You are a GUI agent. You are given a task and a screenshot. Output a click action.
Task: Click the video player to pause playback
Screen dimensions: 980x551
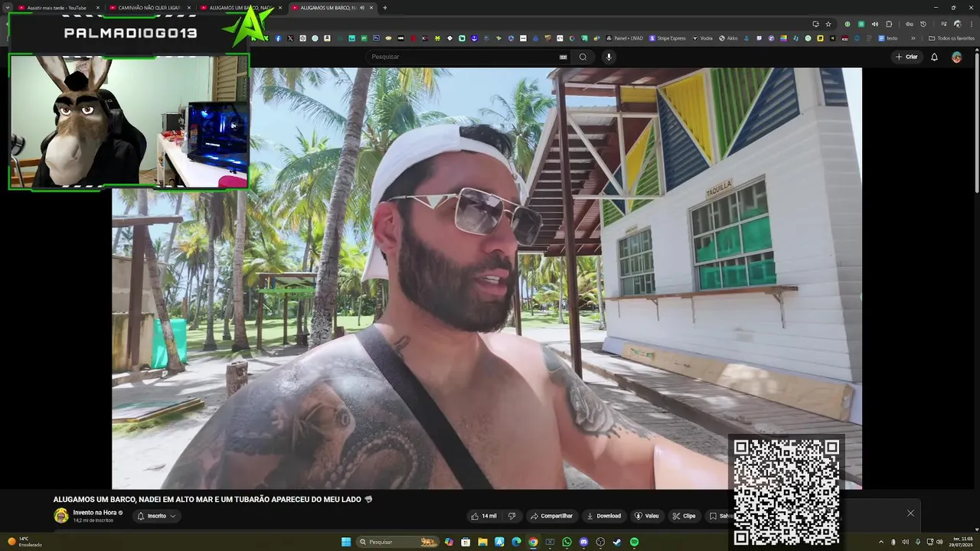(487, 278)
